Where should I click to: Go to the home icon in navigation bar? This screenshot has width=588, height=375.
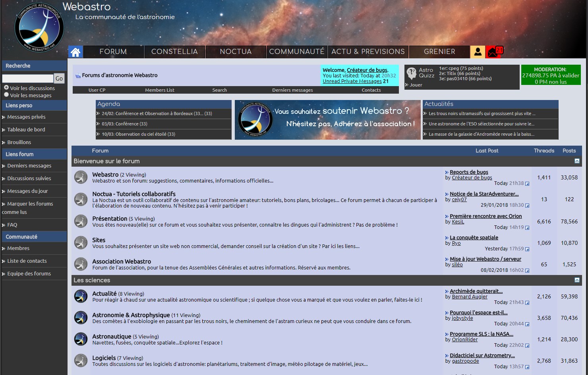(x=75, y=52)
